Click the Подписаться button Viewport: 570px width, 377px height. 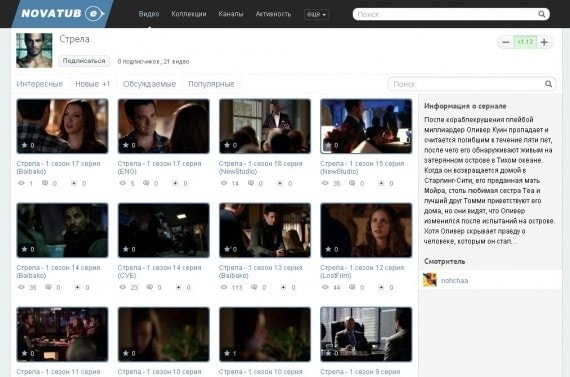pyautogui.click(x=84, y=61)
